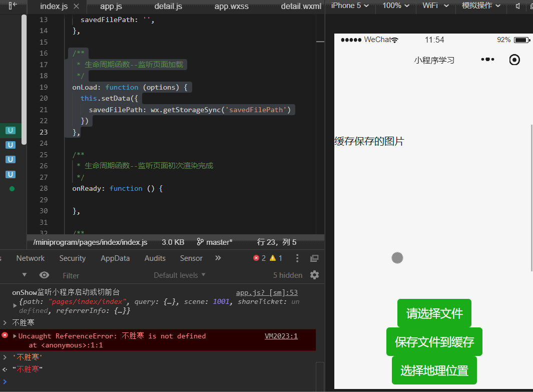
Task: Click the 5 hidden messages label
Action: (x=288, y=275)
